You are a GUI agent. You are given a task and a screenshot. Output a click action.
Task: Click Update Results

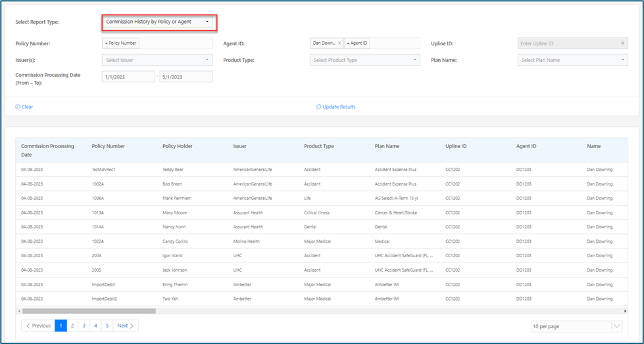click(x=336, y=107)
